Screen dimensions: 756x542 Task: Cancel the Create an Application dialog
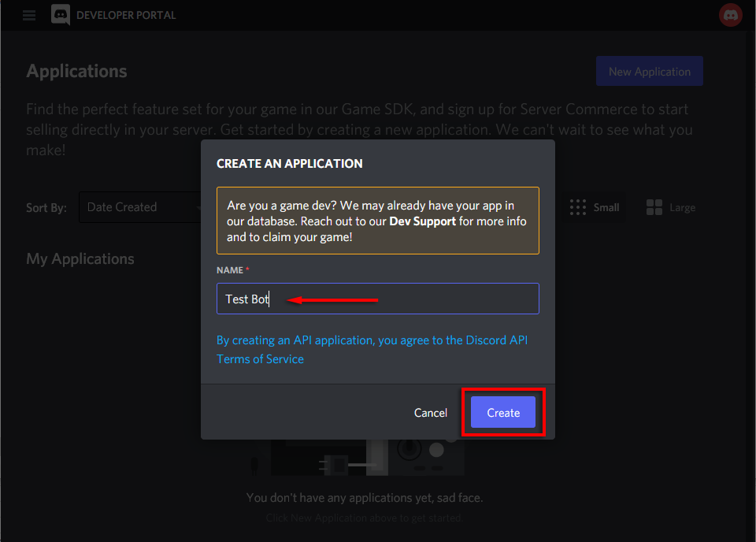click(431, 413)
